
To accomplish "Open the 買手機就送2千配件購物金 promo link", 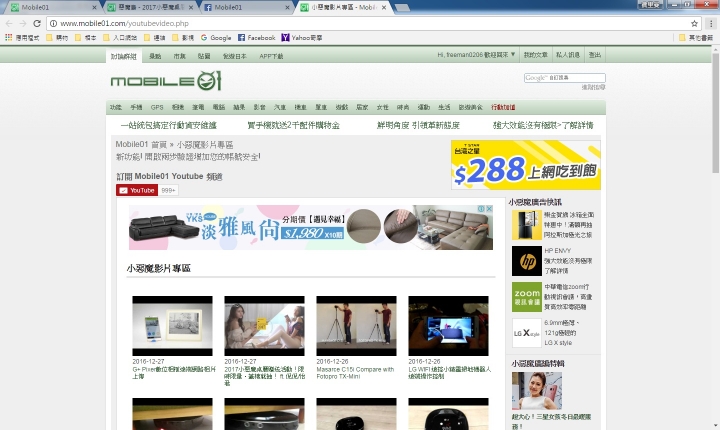I will click(x=293, y=125).
